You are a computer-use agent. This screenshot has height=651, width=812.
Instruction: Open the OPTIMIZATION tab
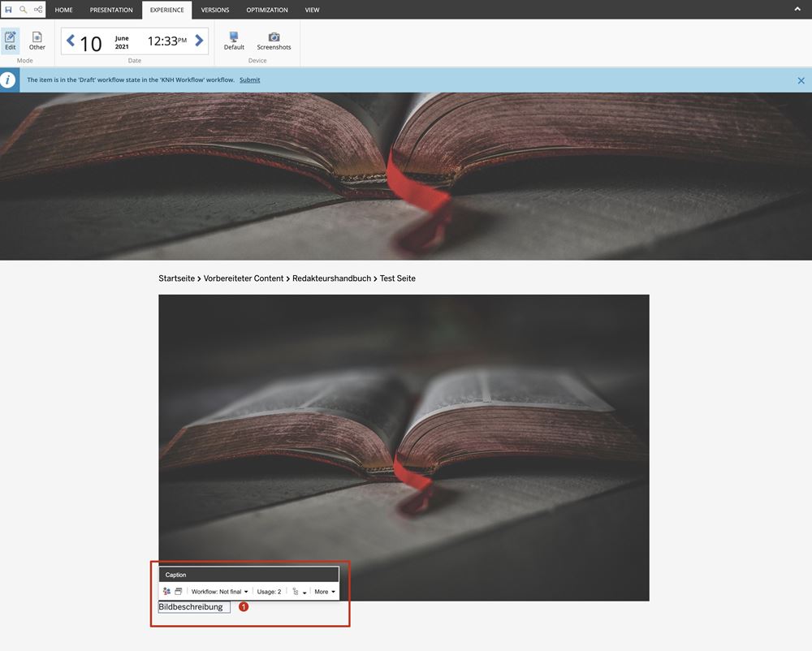pyautogui.click(x=267, y=10)
